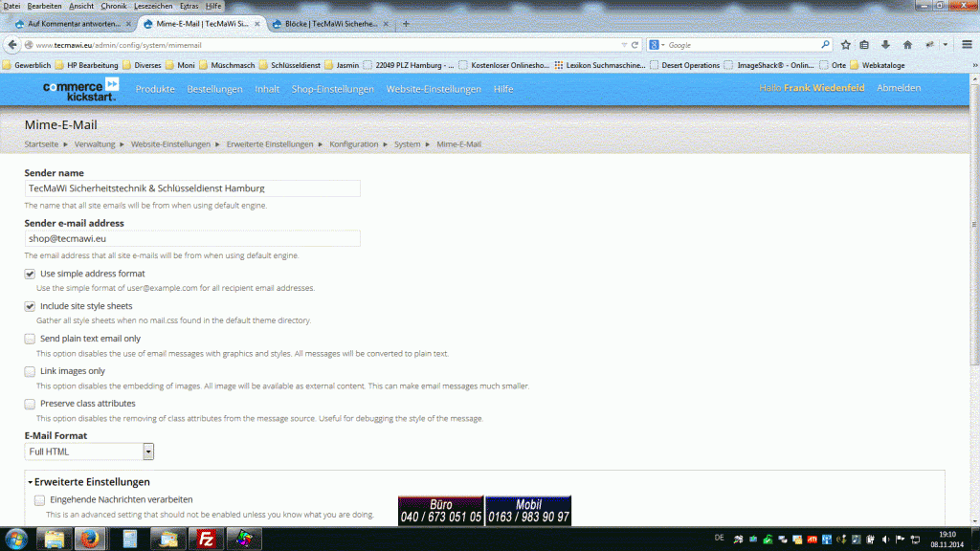This screenshot has height=551, width=980.
Task: Open the new tab plus button
Action: (x=406, y=23)
